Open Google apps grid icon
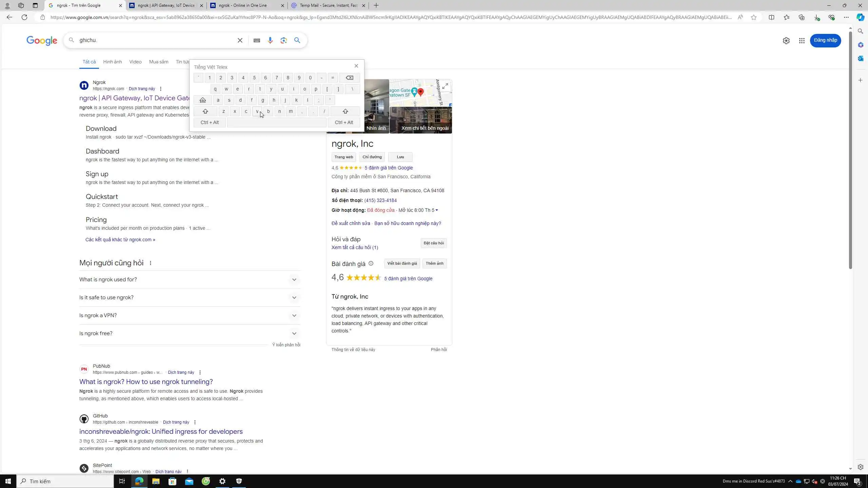The width and height of the screenshot is (868, 488). click(x=802, y=41)
